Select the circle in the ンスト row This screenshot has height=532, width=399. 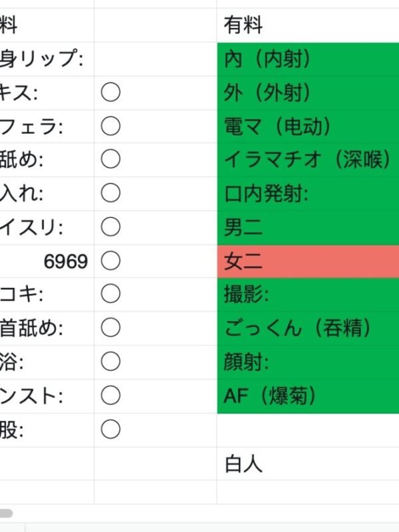click(110, 396)
